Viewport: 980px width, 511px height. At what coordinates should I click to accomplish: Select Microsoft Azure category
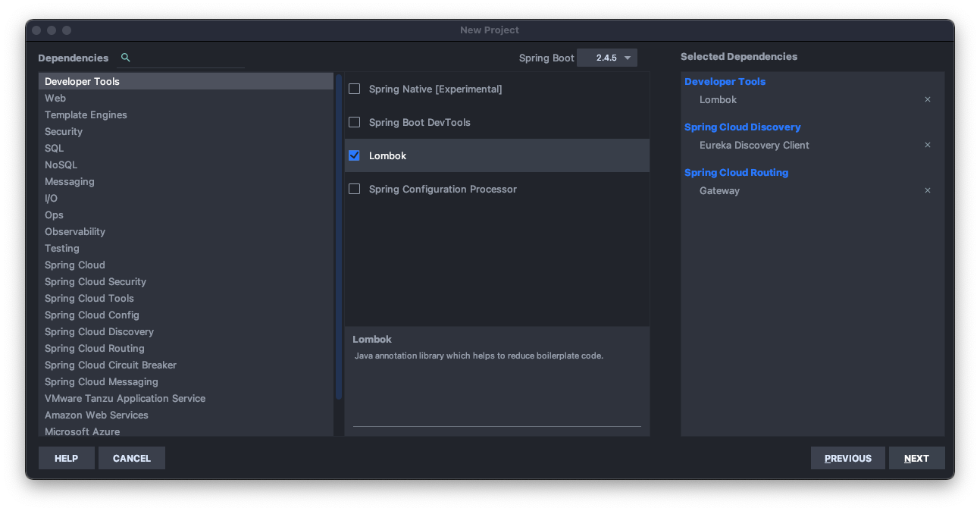pyautogui.click(x=186, y=430)
